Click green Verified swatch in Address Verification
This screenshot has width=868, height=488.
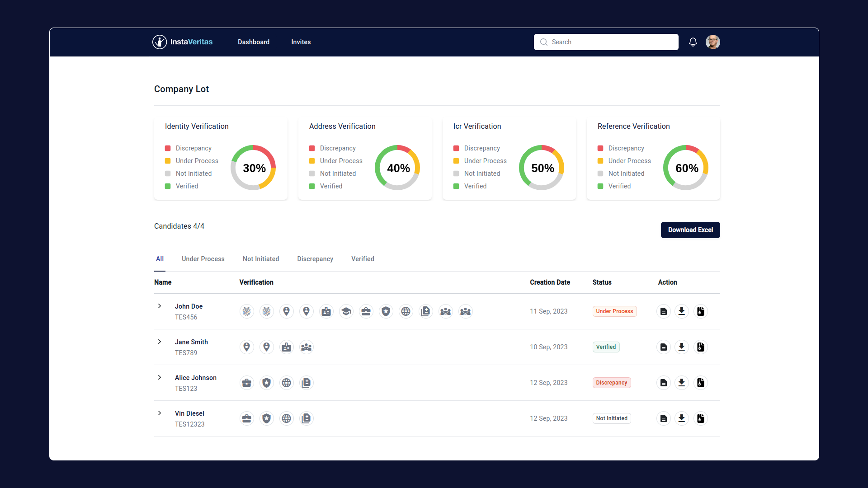click(x=312, y=186)
